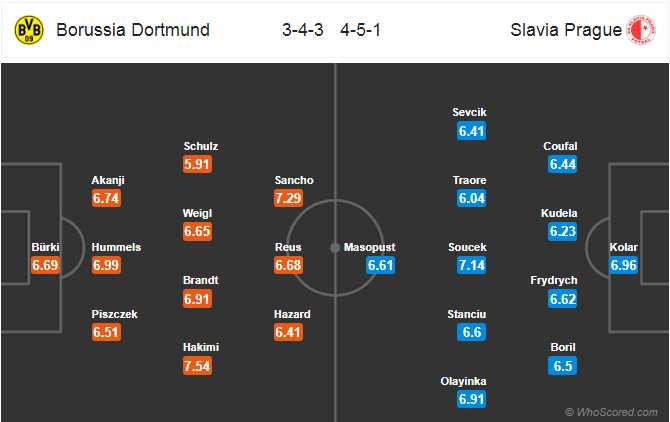Click the Borussia Dortmund club crest
Viewport: 670px width, 422px height.
29,30
